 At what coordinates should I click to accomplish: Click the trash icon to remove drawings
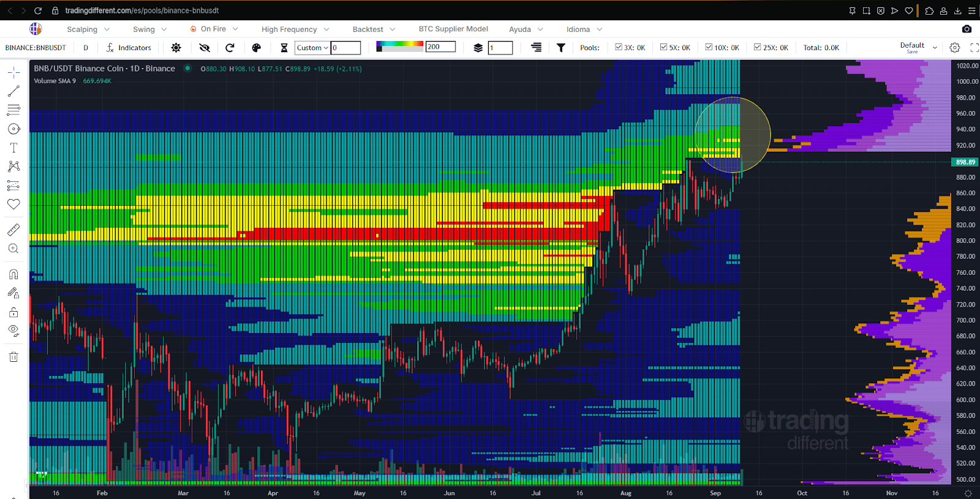13,356
